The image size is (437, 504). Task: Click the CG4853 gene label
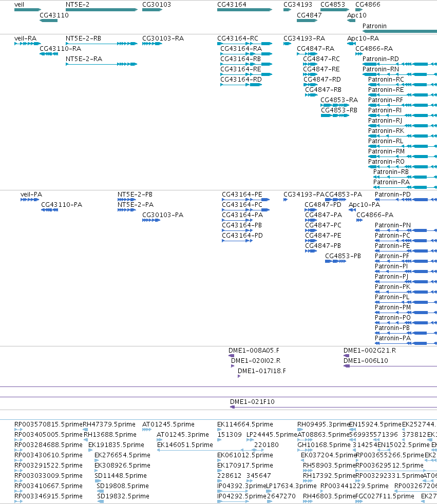coord(333,5)
